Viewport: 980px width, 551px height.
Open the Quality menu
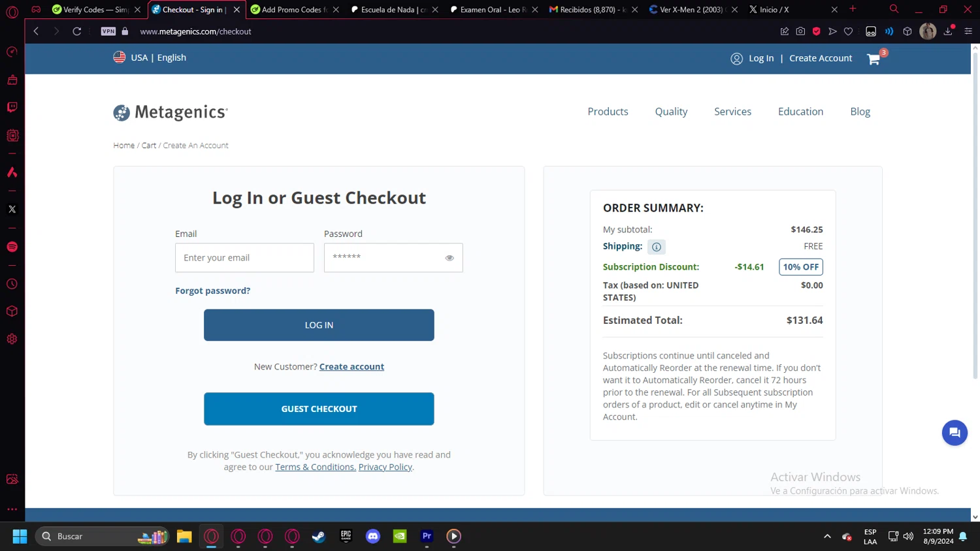[x=671, y=112]
